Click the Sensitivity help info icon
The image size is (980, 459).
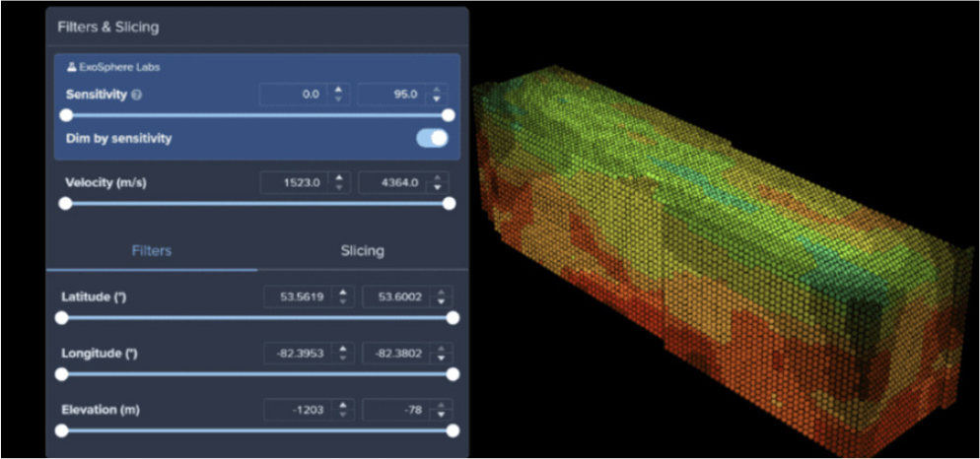136,96
